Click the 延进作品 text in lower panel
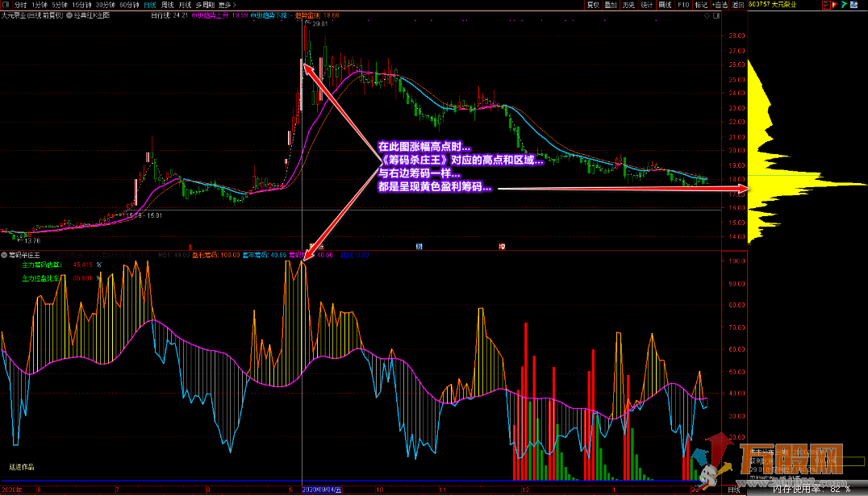Screen dimensions: 868x496 [x=22, y=467]
